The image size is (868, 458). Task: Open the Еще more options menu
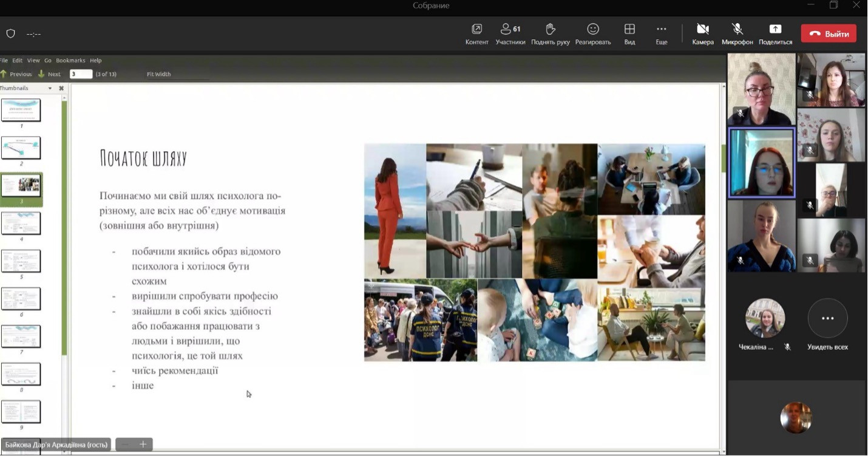(661, 30)
